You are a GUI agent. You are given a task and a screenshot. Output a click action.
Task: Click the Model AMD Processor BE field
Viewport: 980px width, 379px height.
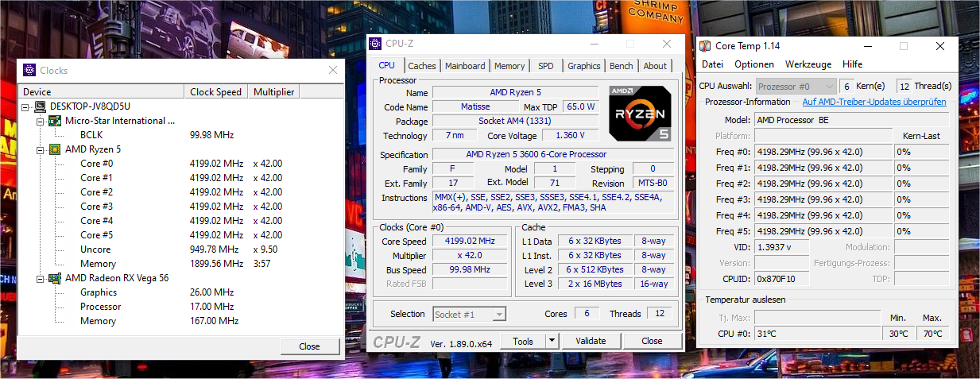click(851, 120)
